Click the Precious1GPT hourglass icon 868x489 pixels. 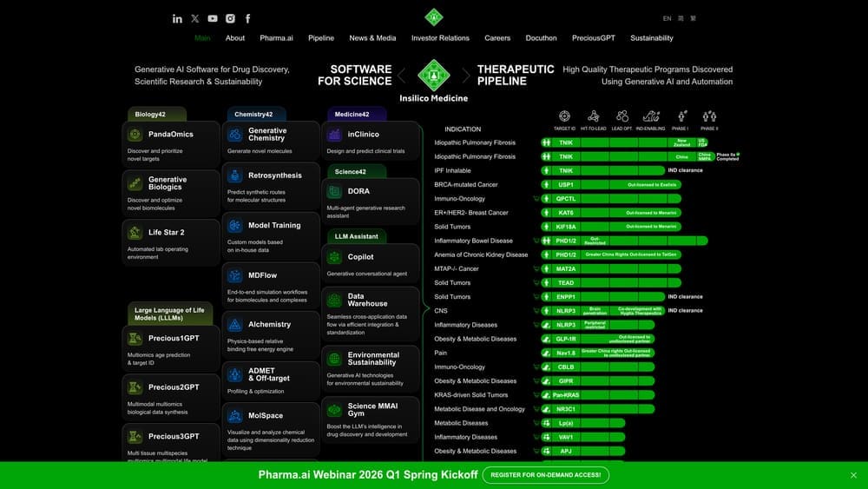point(135,339)
